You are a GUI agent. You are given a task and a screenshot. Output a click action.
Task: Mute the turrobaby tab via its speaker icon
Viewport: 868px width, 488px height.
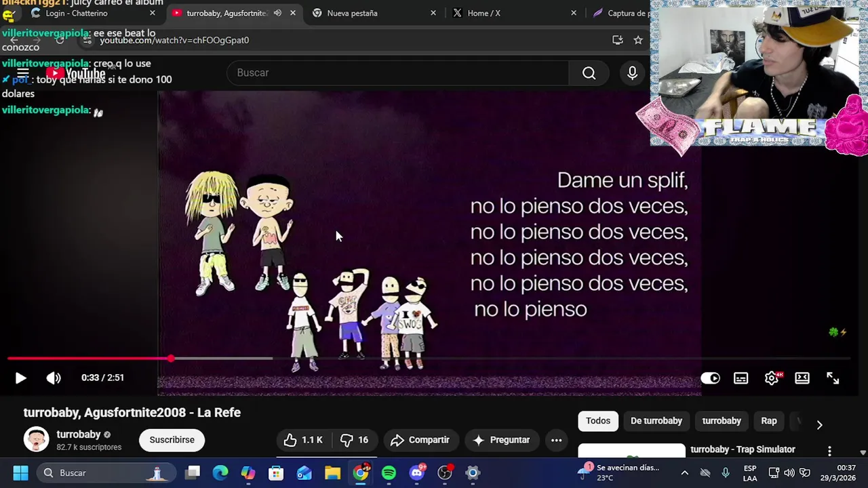pyautogui.click(x=277, y=13)
